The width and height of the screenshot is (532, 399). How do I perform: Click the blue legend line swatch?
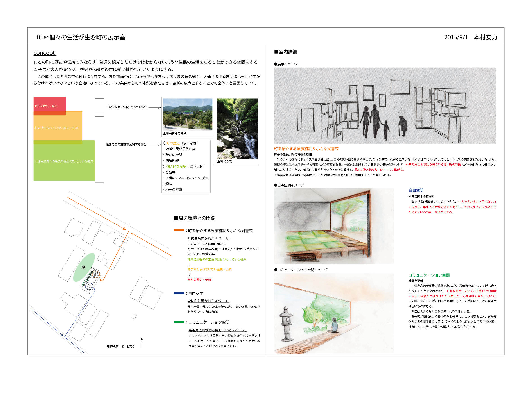point(179,293)
